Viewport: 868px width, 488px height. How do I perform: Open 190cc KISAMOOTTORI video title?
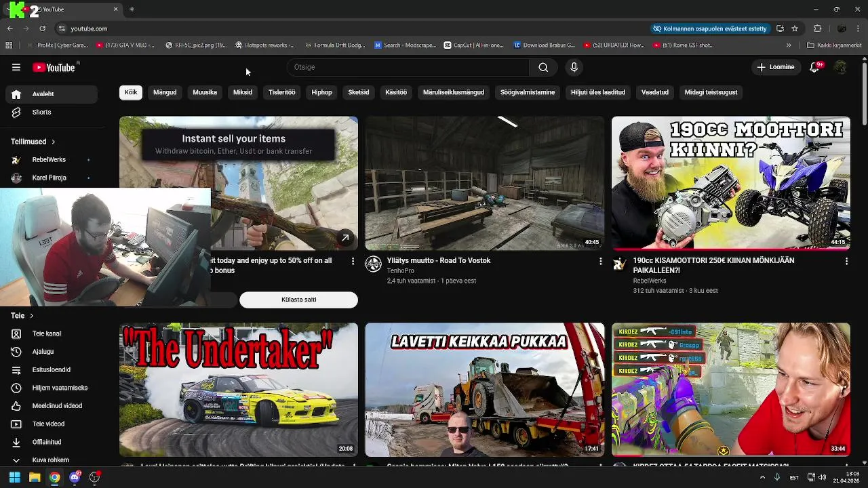(x=713, y=265)
